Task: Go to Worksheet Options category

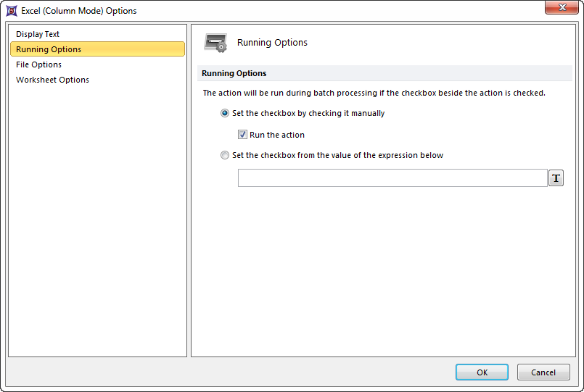Action: tap(53, 80)
